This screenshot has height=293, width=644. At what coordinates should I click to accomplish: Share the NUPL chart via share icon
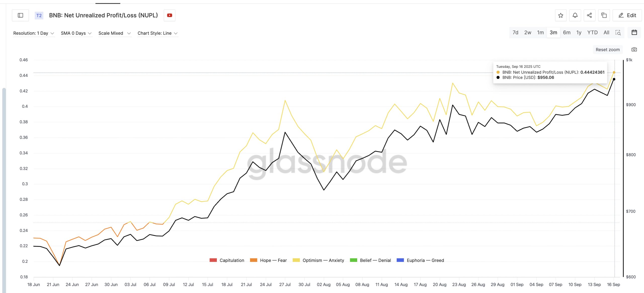(x=589, y=15)
